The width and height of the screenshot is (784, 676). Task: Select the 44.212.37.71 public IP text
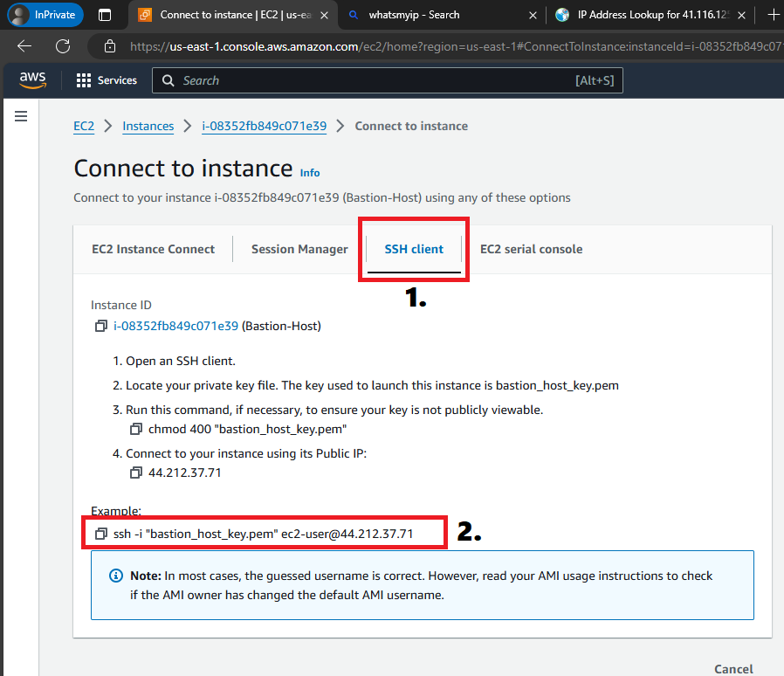[x=185, y=473]
